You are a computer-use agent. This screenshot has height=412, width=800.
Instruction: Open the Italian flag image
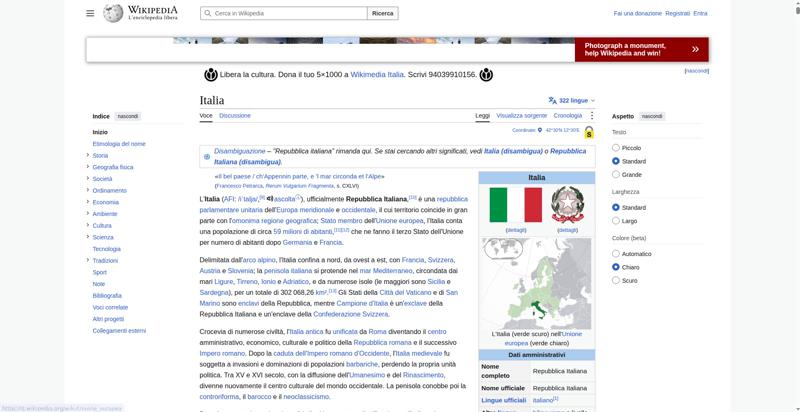[515, 205]
